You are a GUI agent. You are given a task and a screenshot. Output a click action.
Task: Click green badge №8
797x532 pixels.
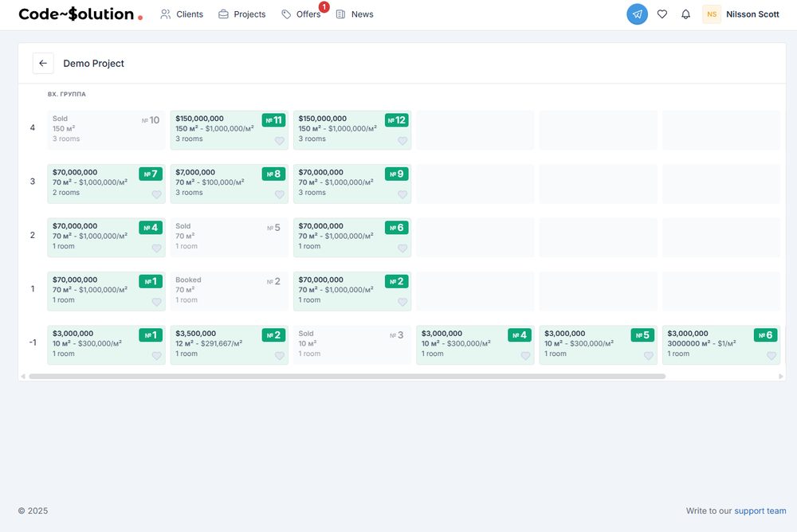(274, 174)
